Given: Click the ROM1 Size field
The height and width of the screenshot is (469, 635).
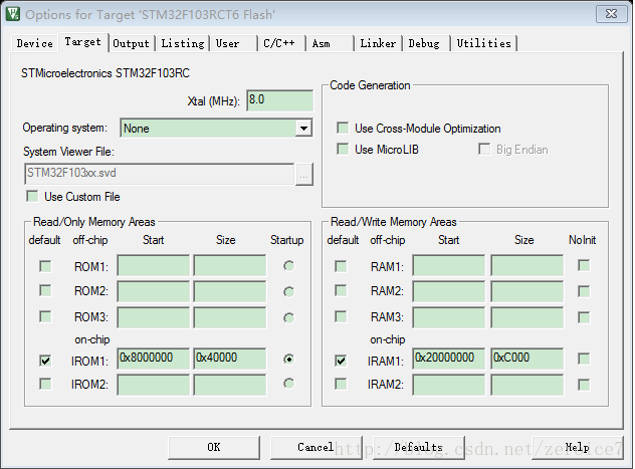Looking at the screenshot, I should [230, 266].
